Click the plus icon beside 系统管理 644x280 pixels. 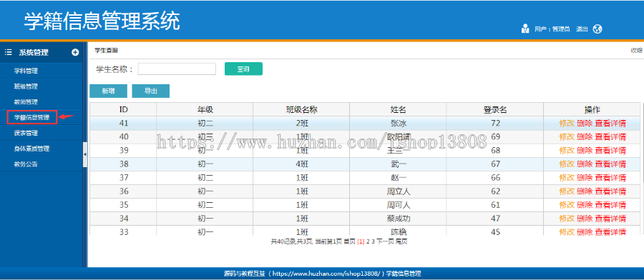coord(75,52)
